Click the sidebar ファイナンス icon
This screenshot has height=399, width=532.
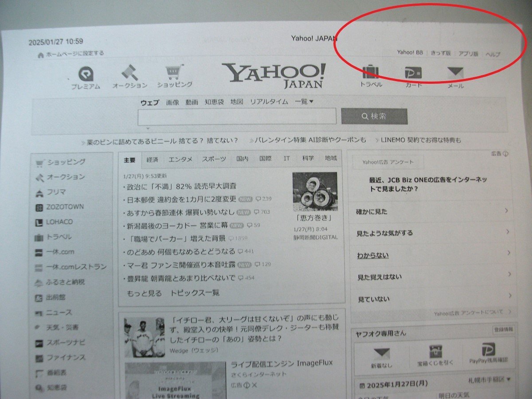[x=39, y=358]
